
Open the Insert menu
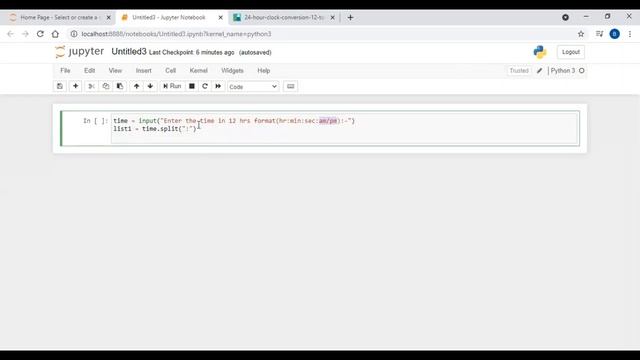click(144, 71)
